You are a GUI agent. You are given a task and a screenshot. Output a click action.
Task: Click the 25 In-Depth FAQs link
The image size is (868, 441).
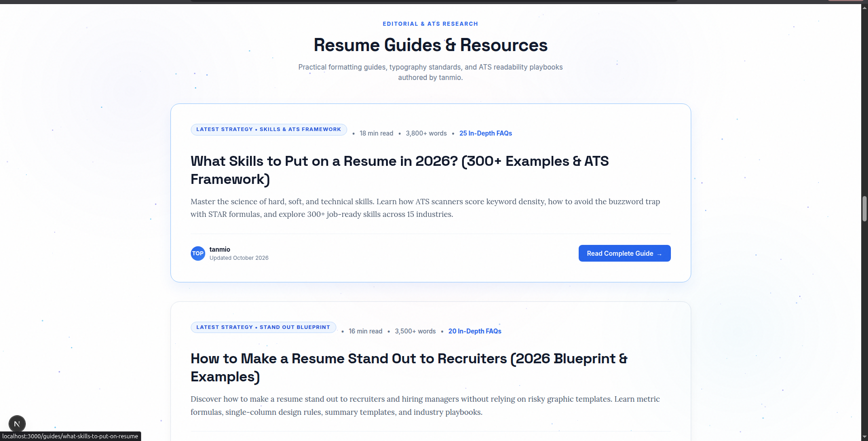point(486,133)
